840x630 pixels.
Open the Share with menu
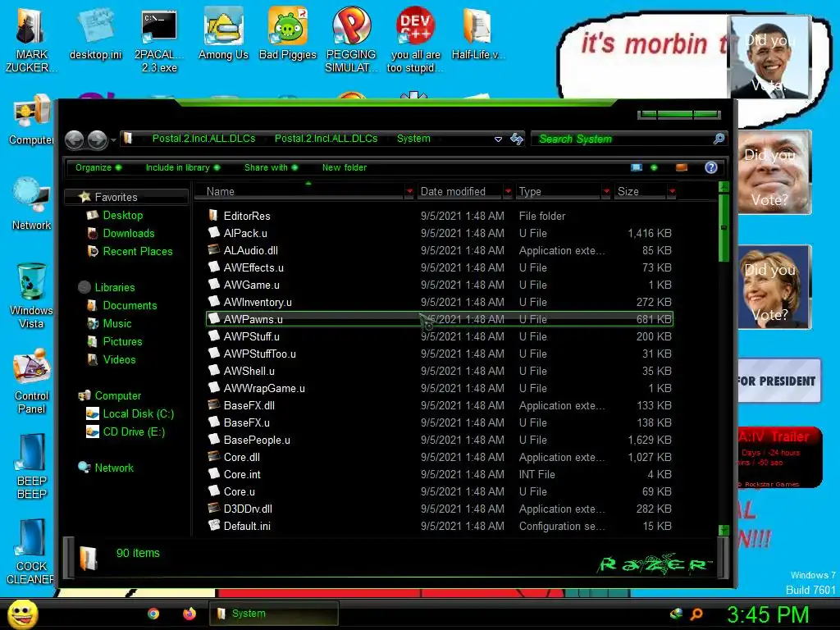271,167
